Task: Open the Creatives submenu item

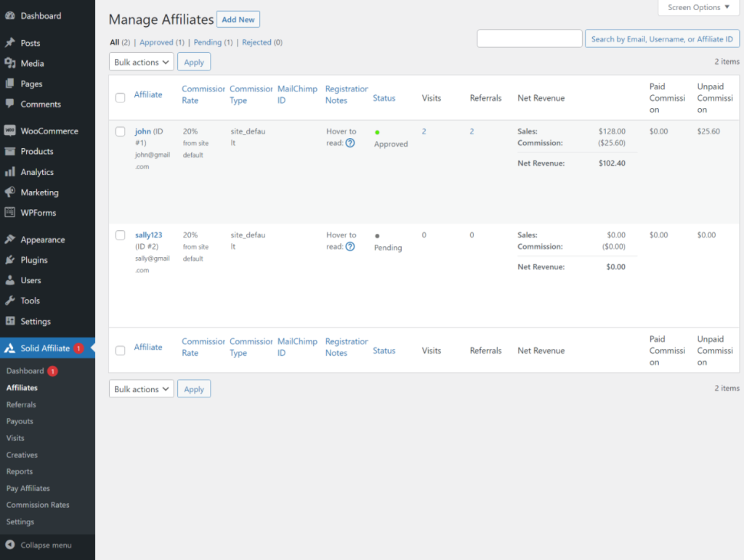Action: click(x=22, y=455)
